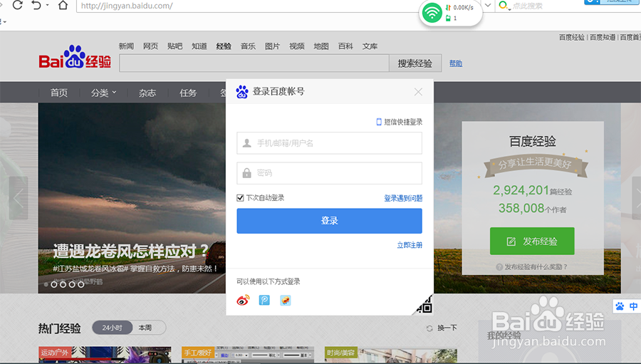
Task: Go to 贴吧 in top links
Action: (x=175, y=46)
